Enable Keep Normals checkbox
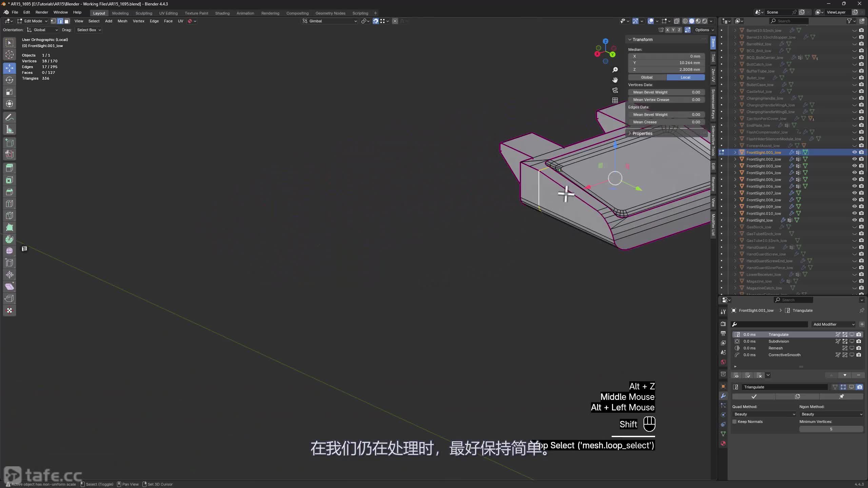 pos(734,422)
